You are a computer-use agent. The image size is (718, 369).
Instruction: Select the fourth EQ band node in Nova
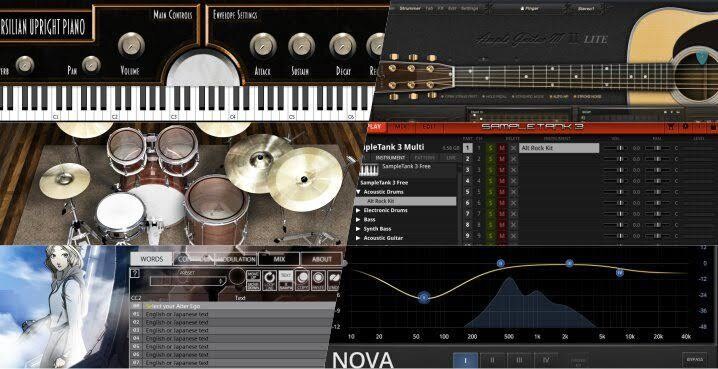[620, 272]
